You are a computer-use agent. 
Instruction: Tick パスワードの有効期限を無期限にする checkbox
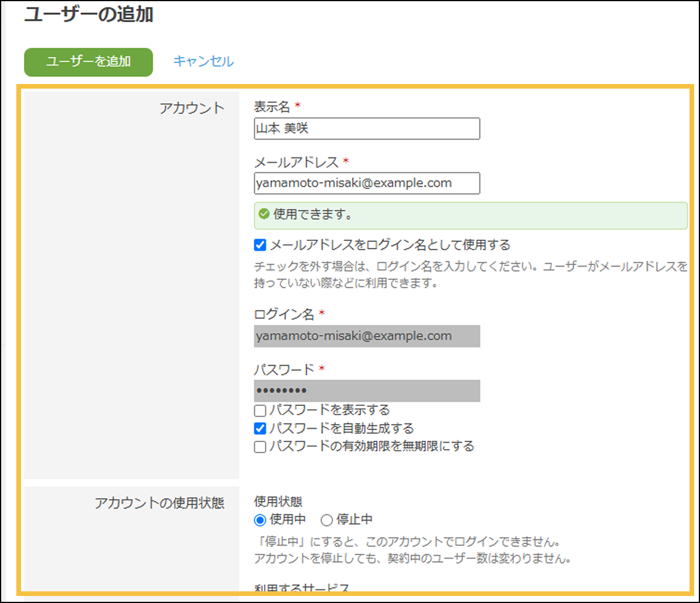(x=261, y=447)
